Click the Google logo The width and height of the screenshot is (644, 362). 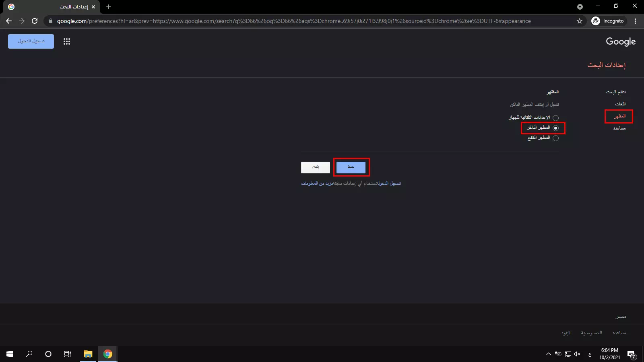point(621,41)
